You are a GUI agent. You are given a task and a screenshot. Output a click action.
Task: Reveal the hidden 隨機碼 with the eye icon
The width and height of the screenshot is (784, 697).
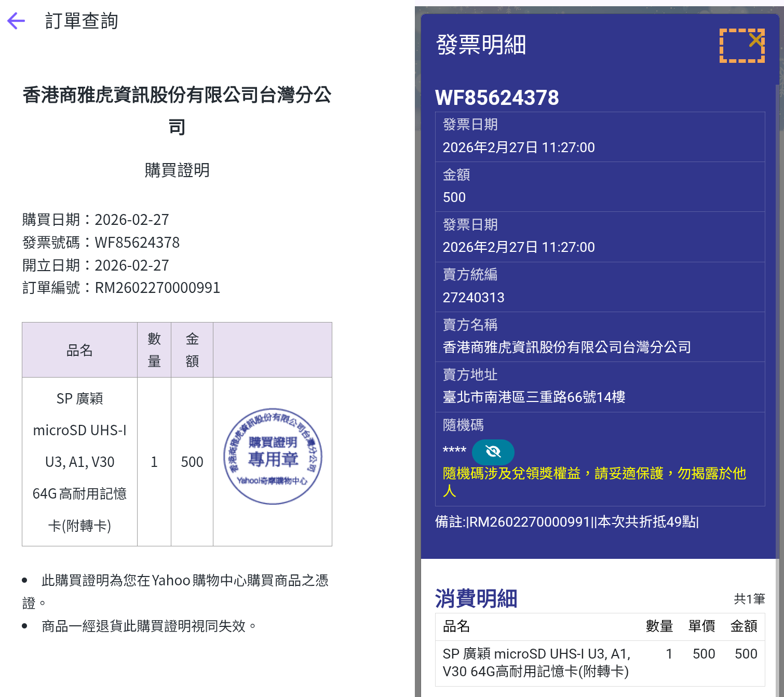(x=493, y=452)
